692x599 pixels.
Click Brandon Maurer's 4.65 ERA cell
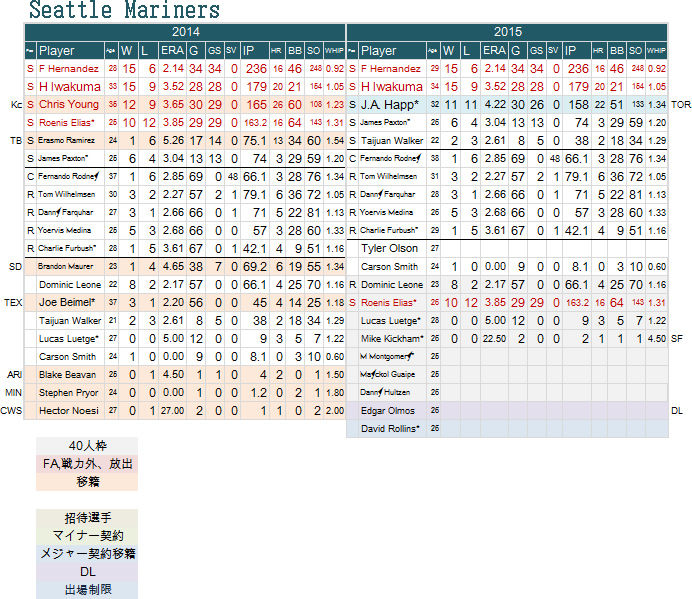tap(172, 266)
